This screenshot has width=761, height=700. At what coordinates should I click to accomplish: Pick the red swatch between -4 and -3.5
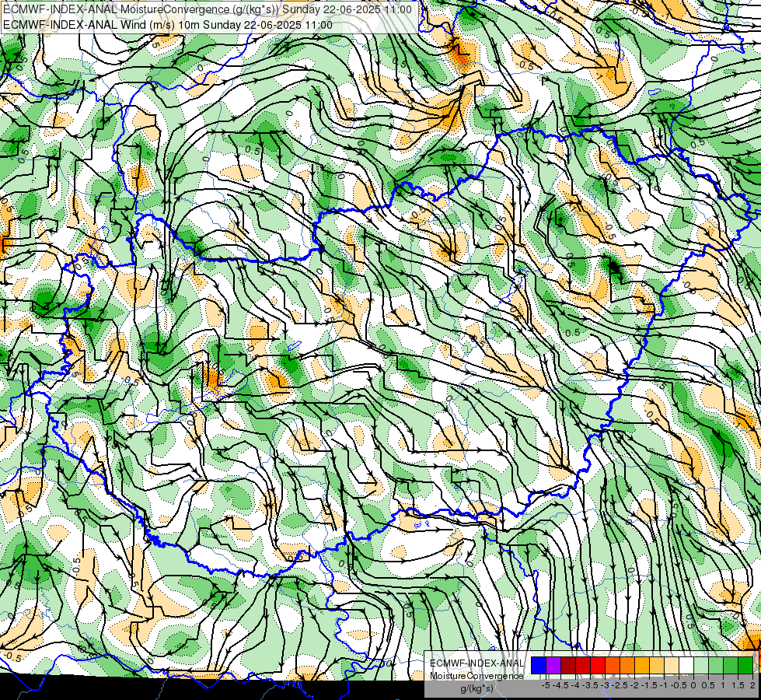pos(583,666)
